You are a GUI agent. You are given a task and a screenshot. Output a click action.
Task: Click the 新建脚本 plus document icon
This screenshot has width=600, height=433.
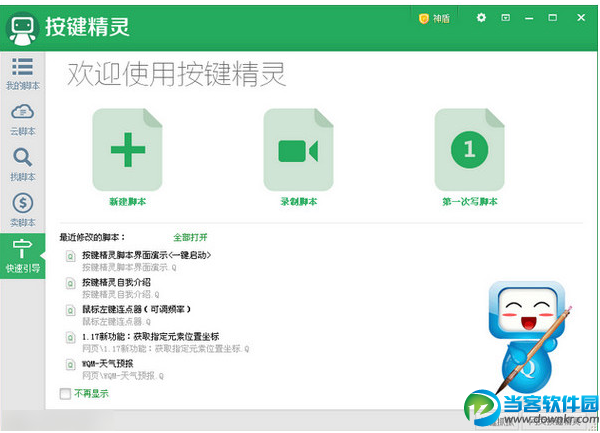click(127, 150)
